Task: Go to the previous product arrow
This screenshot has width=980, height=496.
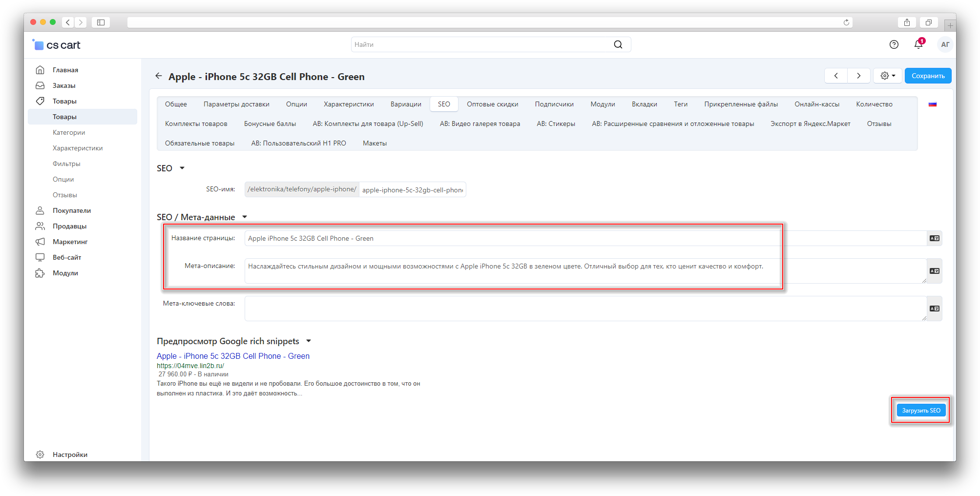Action: point(836,76)
